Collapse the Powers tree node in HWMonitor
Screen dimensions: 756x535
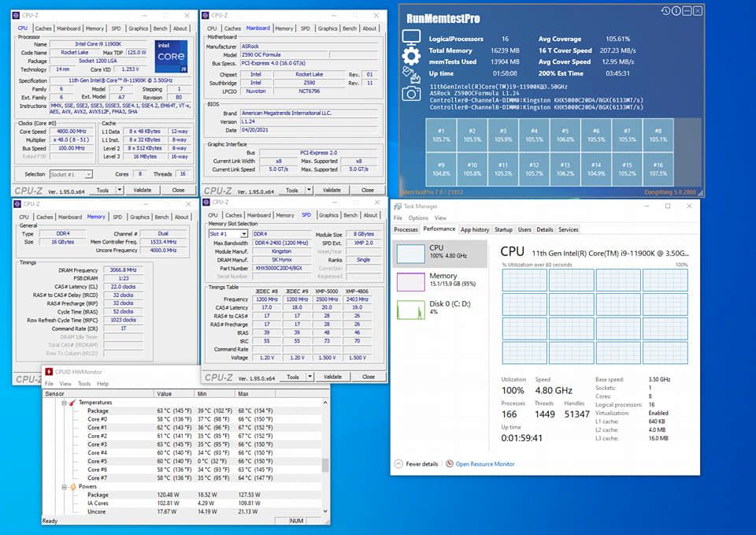(x=64, y=487)
